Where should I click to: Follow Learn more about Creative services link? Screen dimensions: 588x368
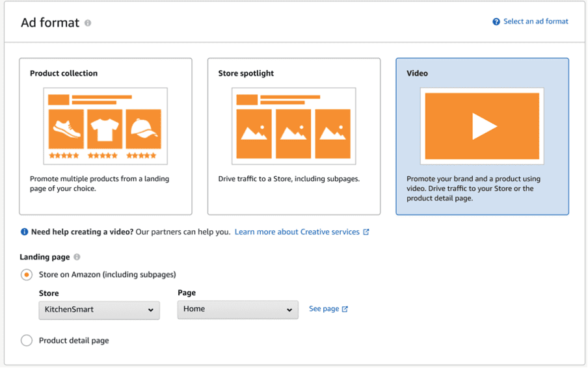click(x=297, y=232)
